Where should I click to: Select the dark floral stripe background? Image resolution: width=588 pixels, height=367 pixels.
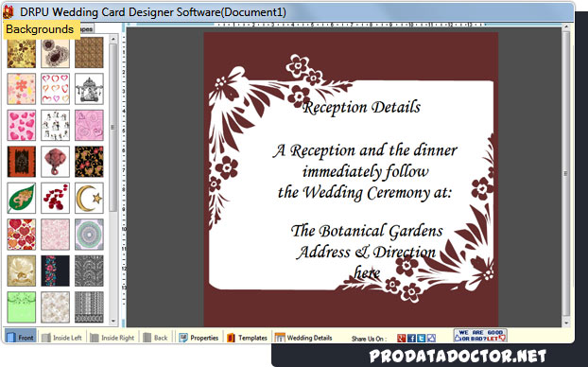coord(55,271)
